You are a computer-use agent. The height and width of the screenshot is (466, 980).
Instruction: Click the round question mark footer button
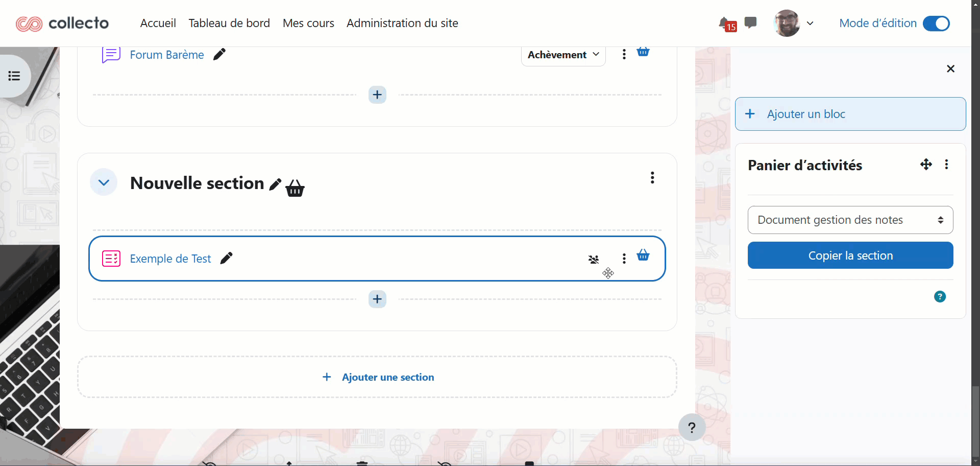tap(692, 427)
